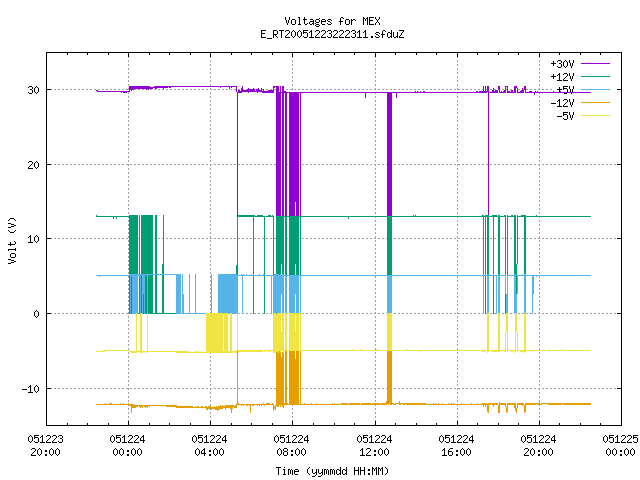Click the +30V legend label
This screenshot has width=640, height=480.
tap(562, 64)
